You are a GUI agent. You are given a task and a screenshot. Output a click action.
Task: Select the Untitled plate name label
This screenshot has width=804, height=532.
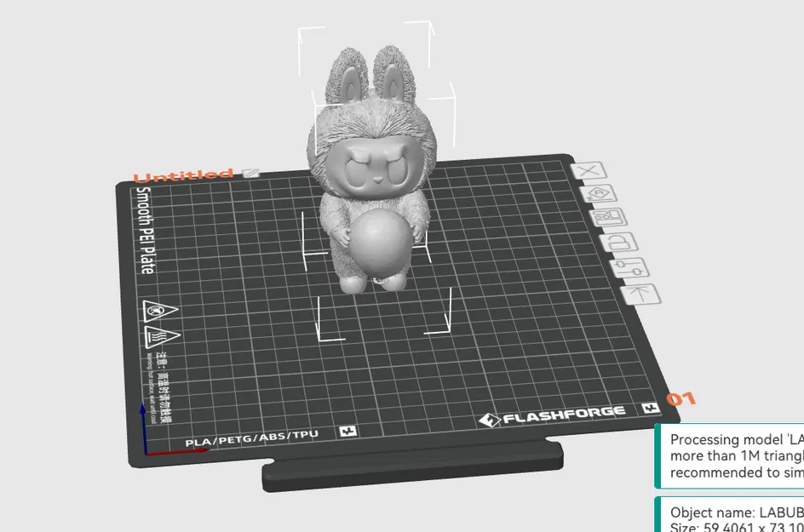tap(183, 176)
